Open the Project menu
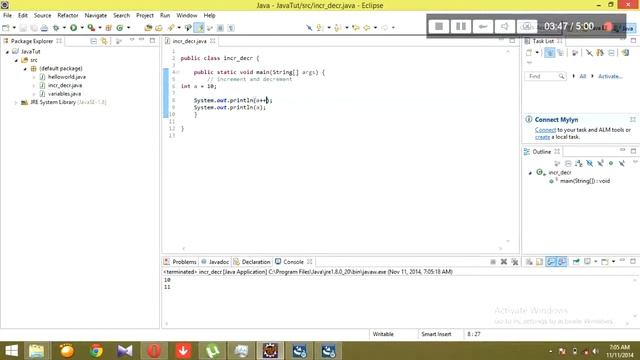Image resolution: width=640 pixels, height=360 pixels. pyautogui.click(x=145, y=16)
